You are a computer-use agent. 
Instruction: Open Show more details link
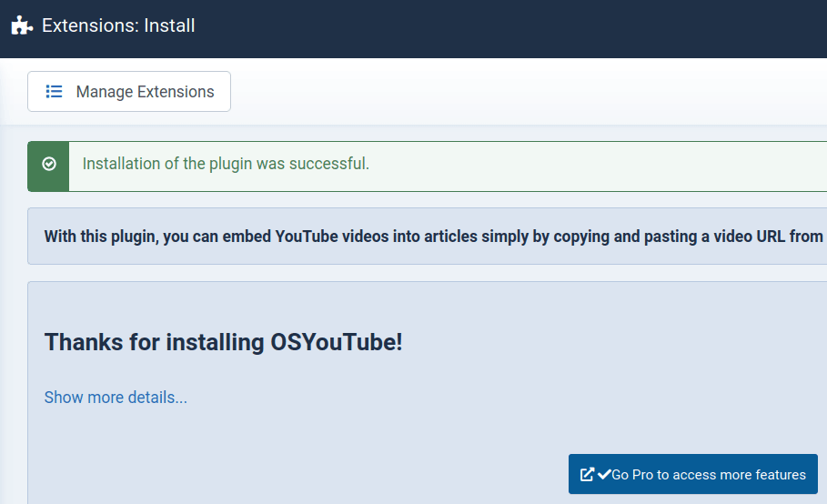116,397
